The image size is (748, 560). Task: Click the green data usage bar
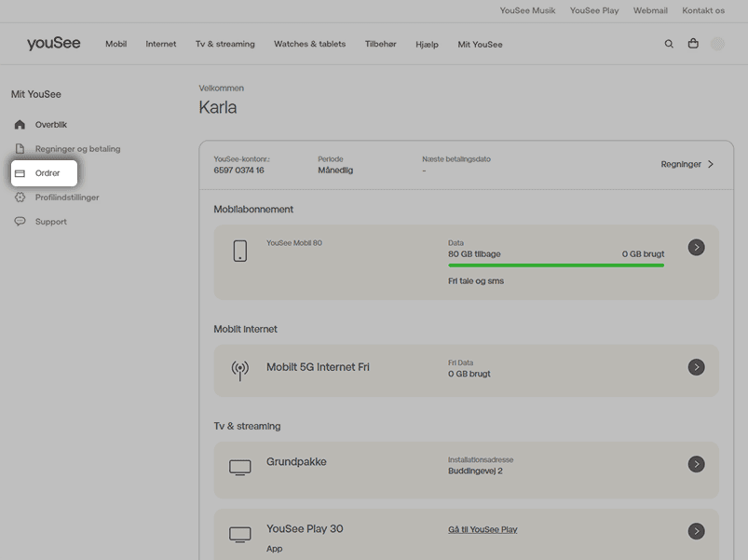[x=555, y=266]
